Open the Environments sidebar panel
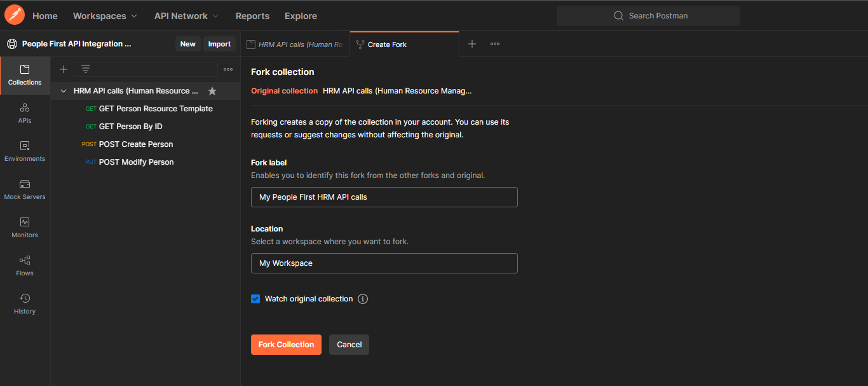Screen dimensions: 868x386 (x=25, y=151)
